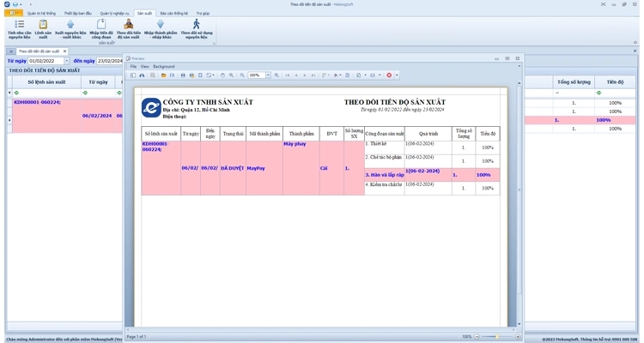Image resolution: width=644 pixels, height=343 pixels.
Task: Click the red close preview icon
Action: pos(388,75)
